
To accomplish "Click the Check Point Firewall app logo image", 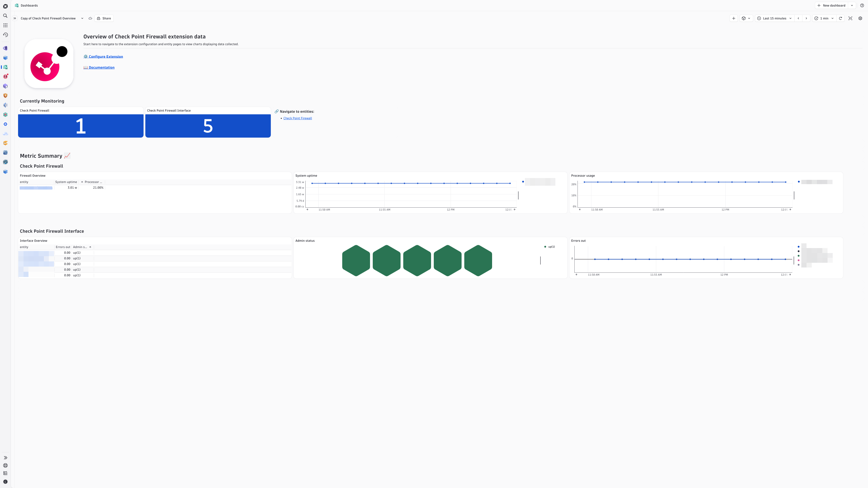I will click(49, 64).
